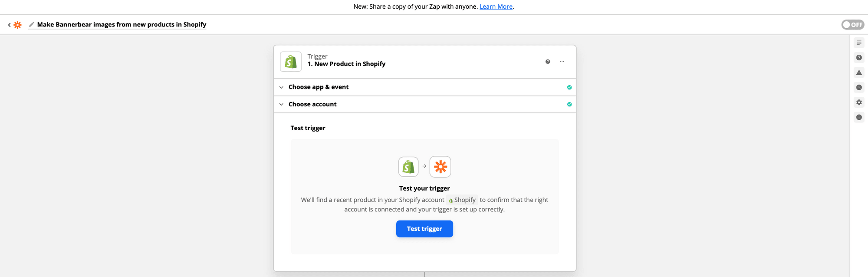Image resolution: width=868 pixels, height=277 pixels.
Task: Show warnings via the sidebar triangle icon
Action: 859,73
